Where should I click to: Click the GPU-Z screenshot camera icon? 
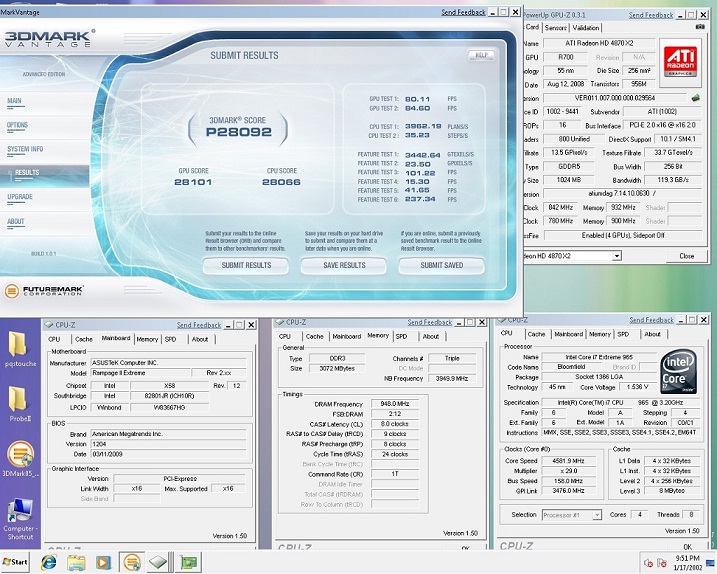[700, 27]
